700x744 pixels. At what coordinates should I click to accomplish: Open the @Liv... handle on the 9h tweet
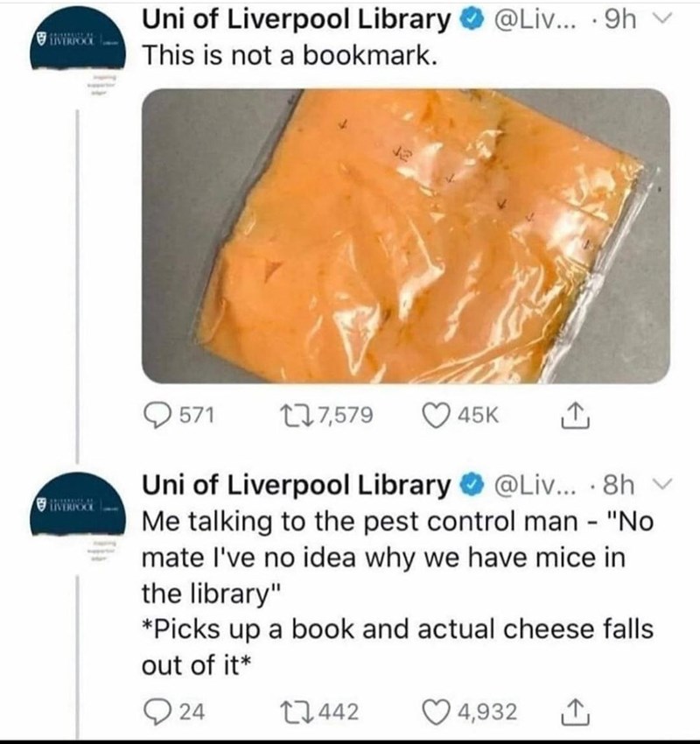pos(535,20)
